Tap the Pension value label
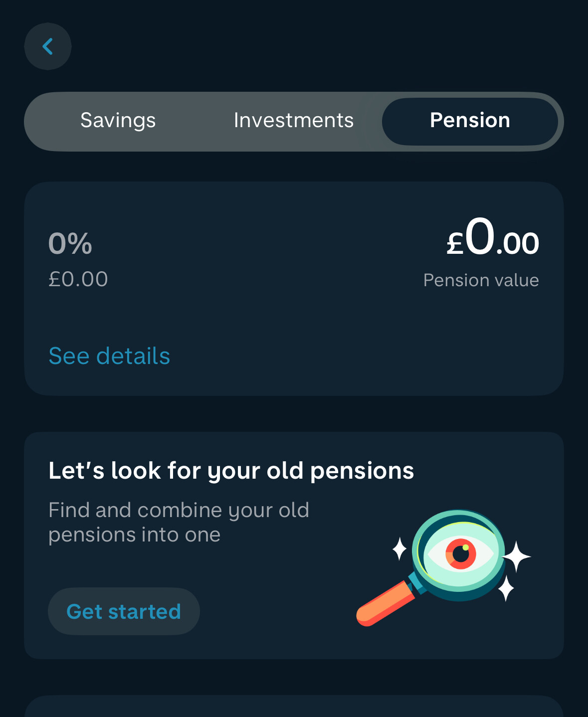The image size is (588, 717). (481, 280)
